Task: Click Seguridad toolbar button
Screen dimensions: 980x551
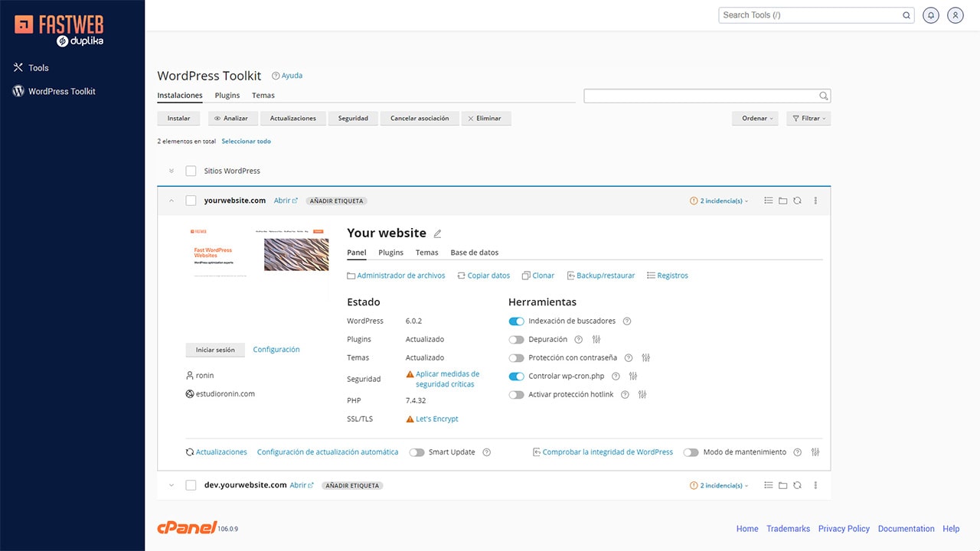Action: point(353,118)
